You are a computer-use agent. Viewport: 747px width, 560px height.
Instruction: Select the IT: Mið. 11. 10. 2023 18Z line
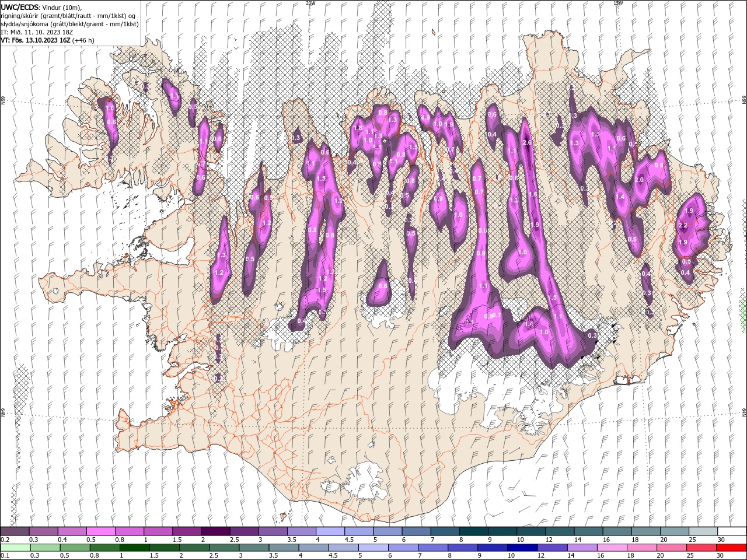pyautogui.click(x=36, y=32)
